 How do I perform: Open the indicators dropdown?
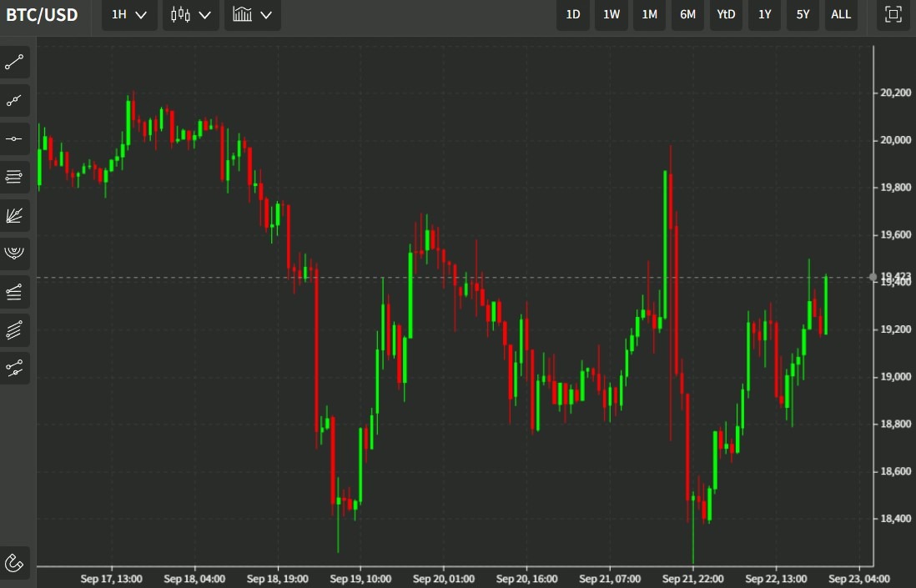click(253, 15)
